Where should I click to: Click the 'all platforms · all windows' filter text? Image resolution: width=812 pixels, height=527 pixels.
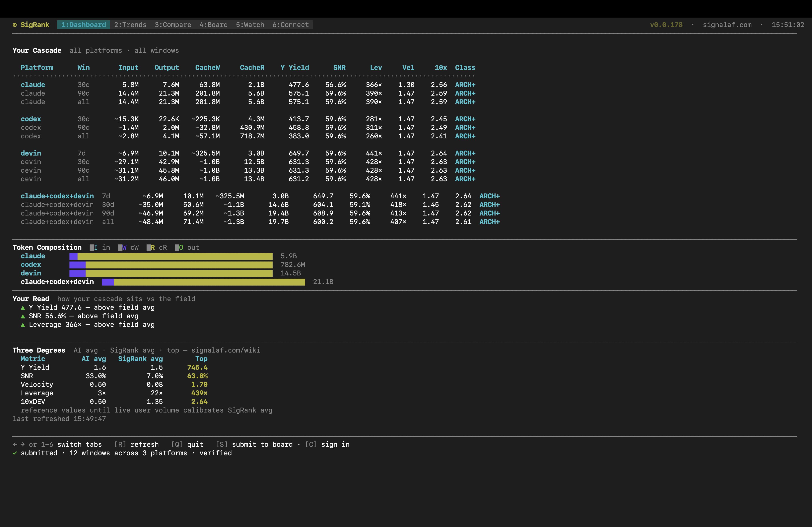tap(124, 50)
